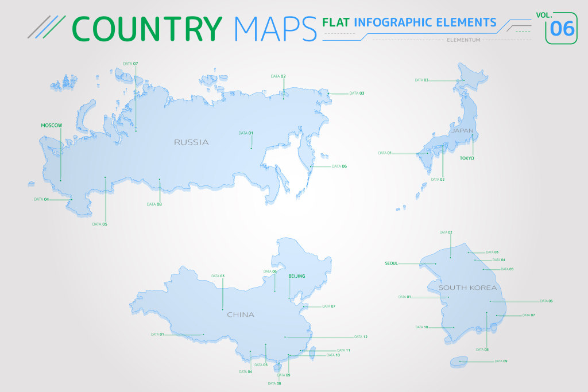588x392 pixels.
Task: Select the MOSCOW city label
Action: coord(51,125)
